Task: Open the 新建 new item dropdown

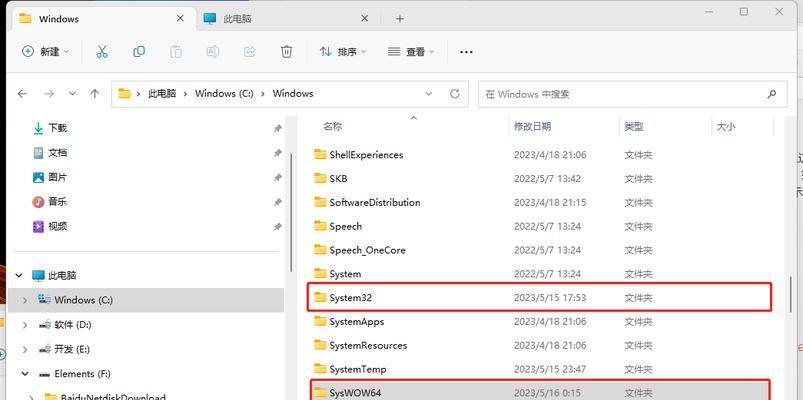Action: coord(46,52)
